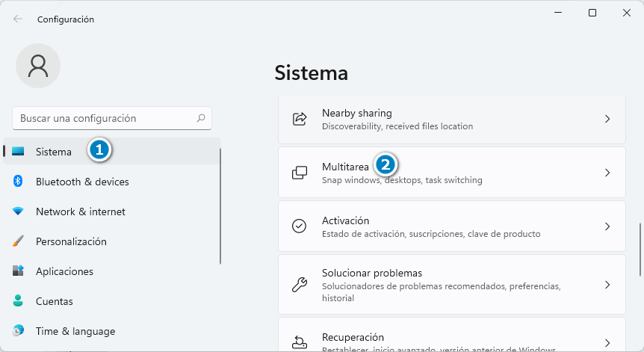Open Personalización settings category
This screenshot has height=352, width=644.
[x=112, y=241]
